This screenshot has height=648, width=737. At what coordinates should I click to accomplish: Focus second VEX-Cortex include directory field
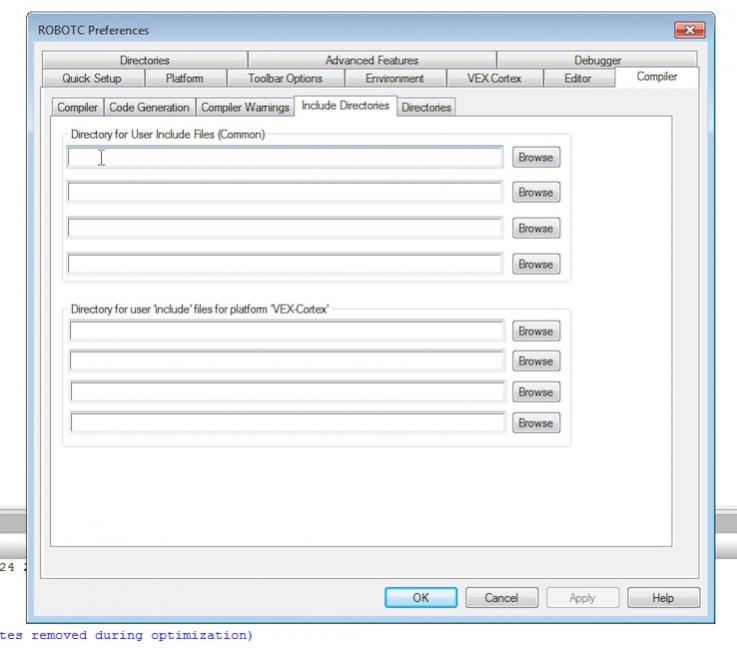click(287, 361)
